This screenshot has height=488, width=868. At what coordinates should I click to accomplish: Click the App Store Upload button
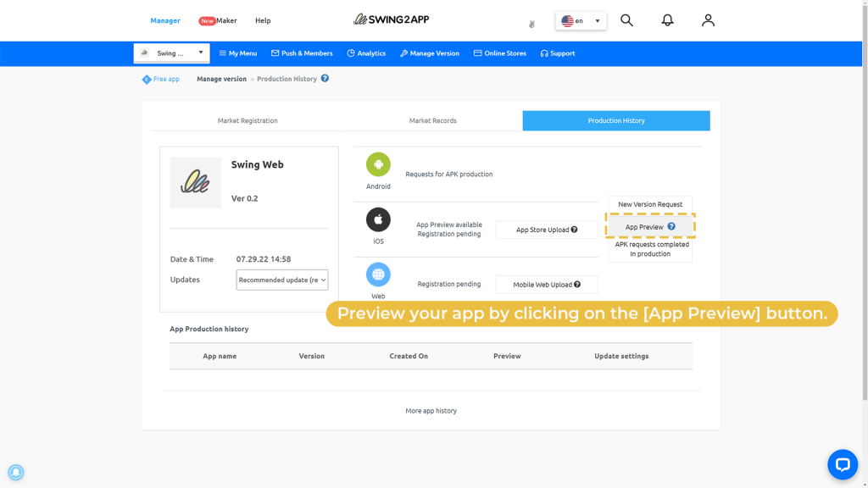click(547, 230)
